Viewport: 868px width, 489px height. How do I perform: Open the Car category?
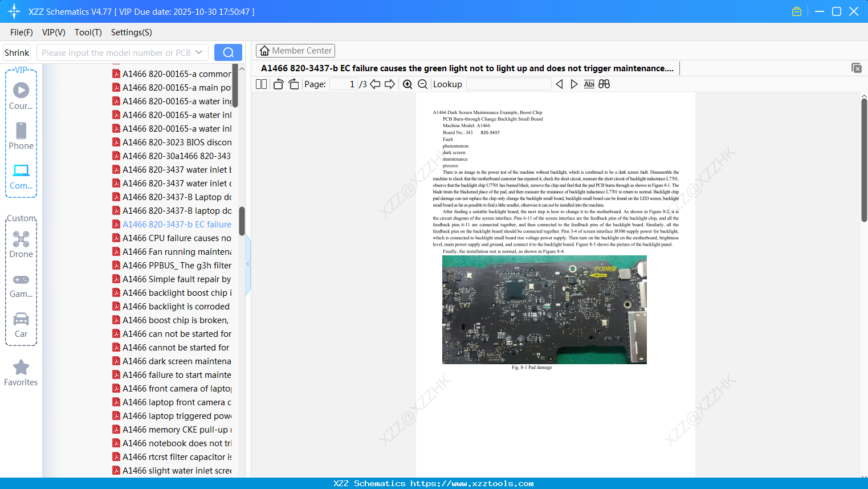click(21, 325)
